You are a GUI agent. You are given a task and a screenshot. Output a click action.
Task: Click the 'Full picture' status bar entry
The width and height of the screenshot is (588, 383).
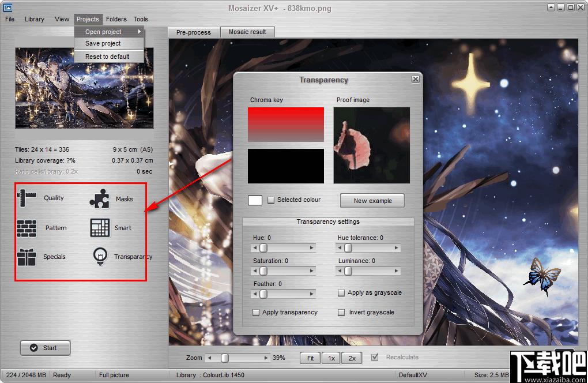114,375
